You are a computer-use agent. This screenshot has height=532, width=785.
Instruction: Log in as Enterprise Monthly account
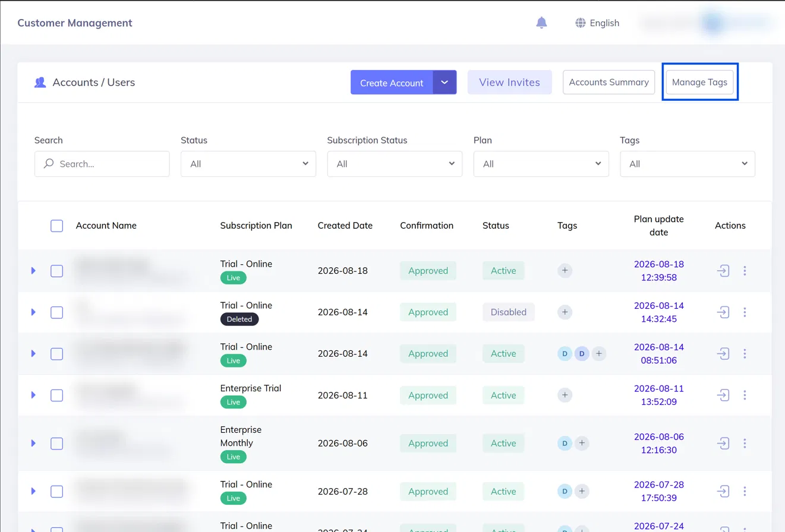(723, 443)
